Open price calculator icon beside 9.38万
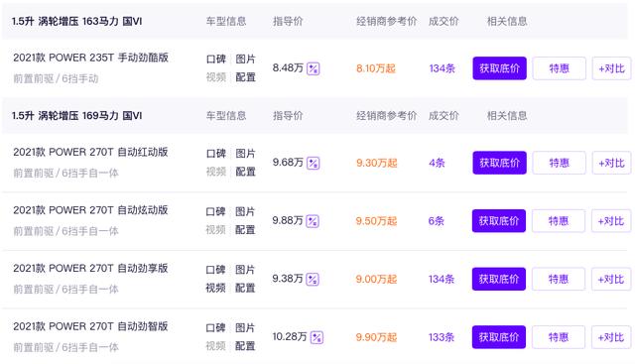 [313, 280]
